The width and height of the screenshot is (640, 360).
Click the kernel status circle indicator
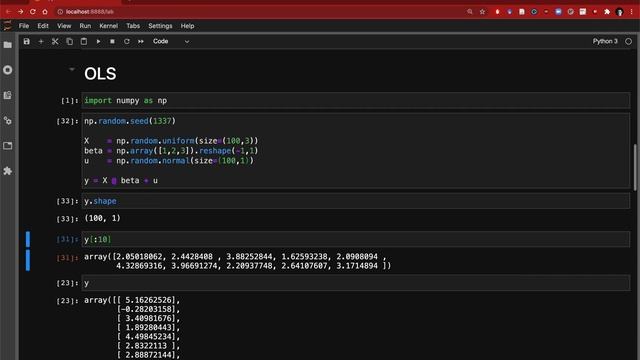[629, 41]
